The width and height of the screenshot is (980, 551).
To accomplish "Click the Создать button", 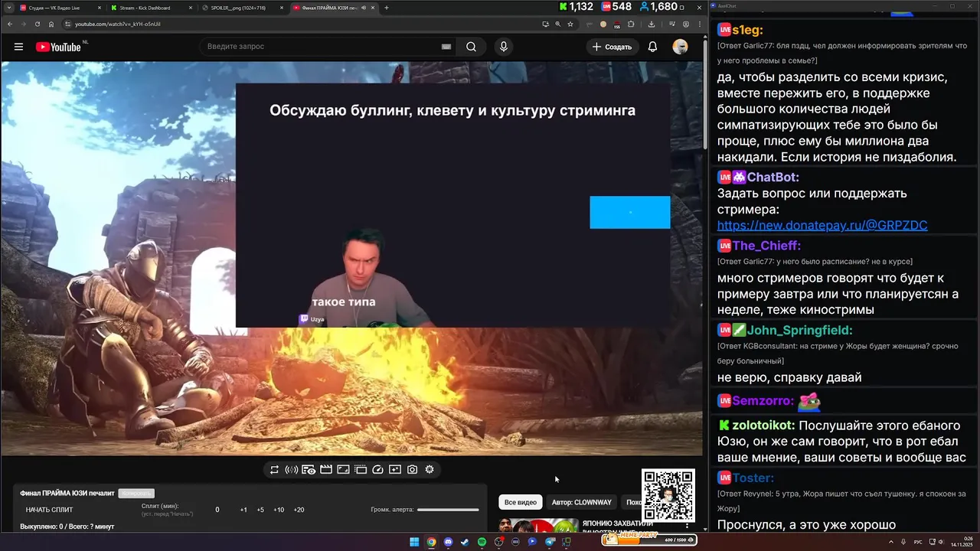I will click(612, 47).
